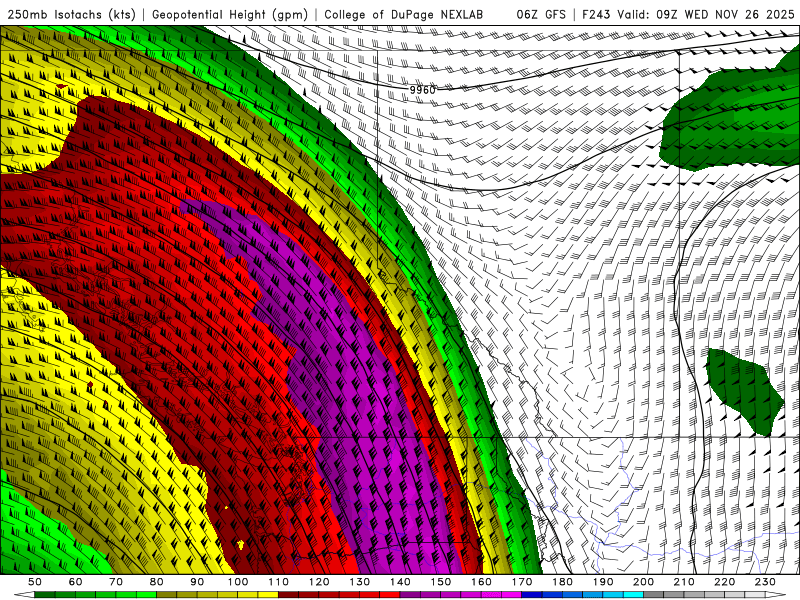This screenshot has height=600, width=800.
Task: Click the 9960 height contour label
Action: coord(422,90)
